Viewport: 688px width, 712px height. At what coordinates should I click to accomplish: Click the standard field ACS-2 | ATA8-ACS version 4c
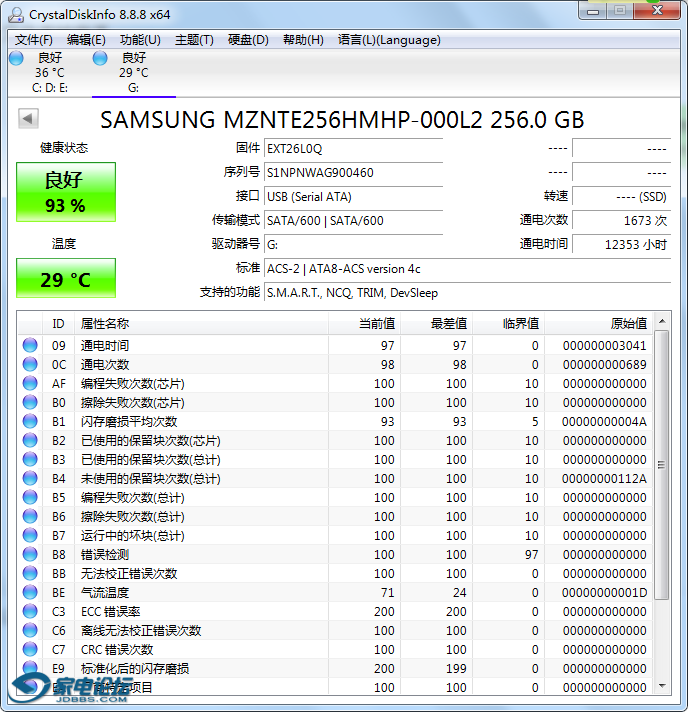pyautogui.click(x=467, y=269)
